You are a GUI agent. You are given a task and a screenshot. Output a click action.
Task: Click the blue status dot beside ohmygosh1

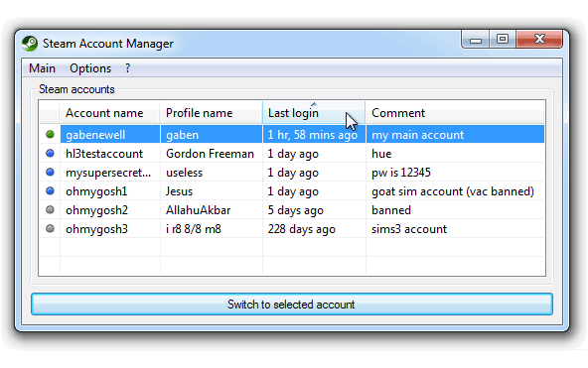click(50, 190)
